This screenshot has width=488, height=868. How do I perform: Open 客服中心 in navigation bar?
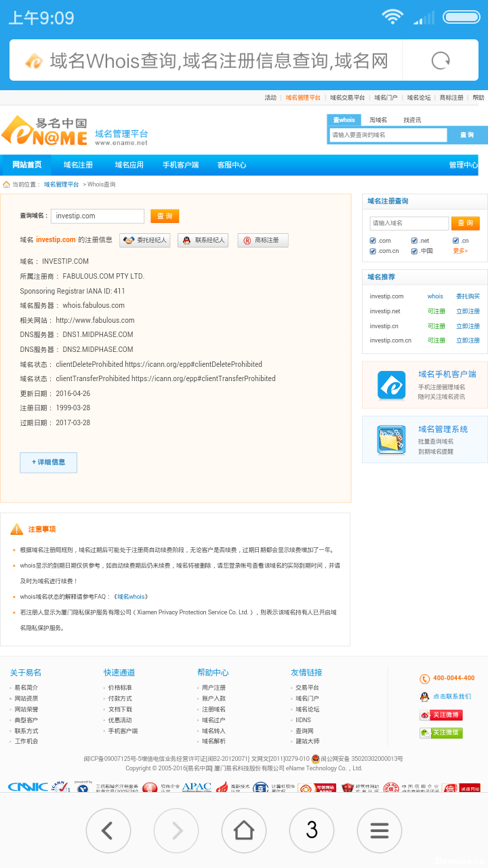click(232, 165)
